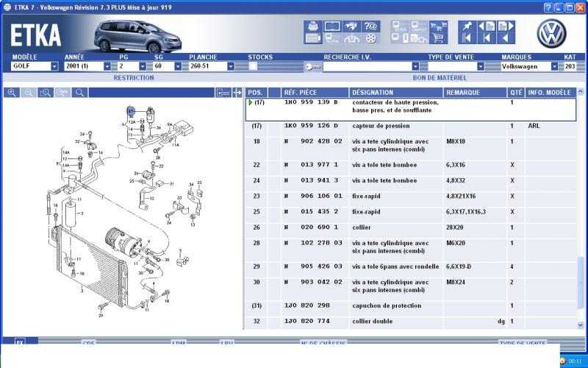Click the splitter arrows icon beside diagram
Viewport: 588px width, 368px height.
pos(237,93)
